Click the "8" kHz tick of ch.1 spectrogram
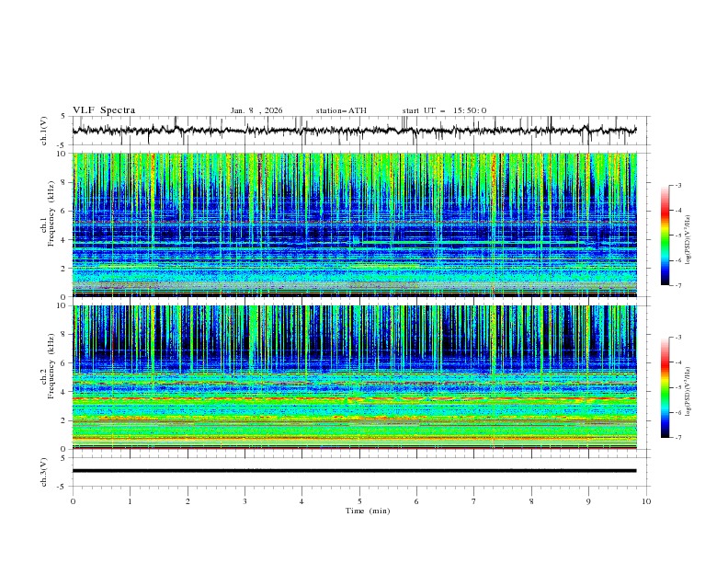Image resolution: width=728 pixels, height=563 pixels. [x=65, y=182]
